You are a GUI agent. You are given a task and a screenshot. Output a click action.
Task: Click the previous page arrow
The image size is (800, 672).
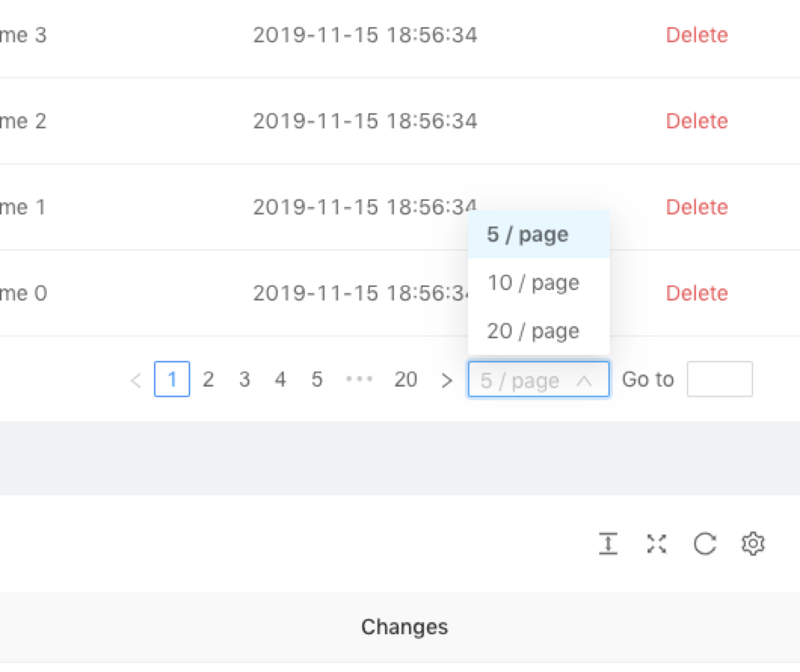pyautogui.click(x=136, y=380)
